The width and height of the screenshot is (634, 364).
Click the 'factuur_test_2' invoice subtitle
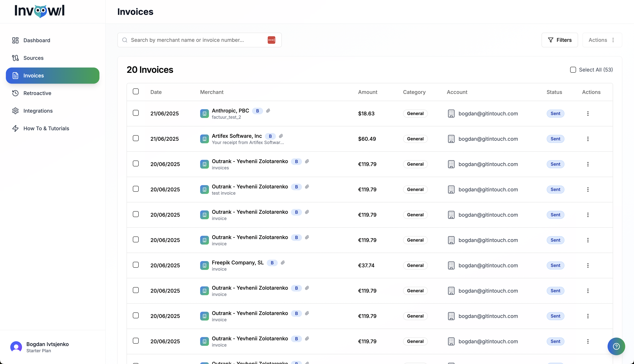tap(226, 117)
